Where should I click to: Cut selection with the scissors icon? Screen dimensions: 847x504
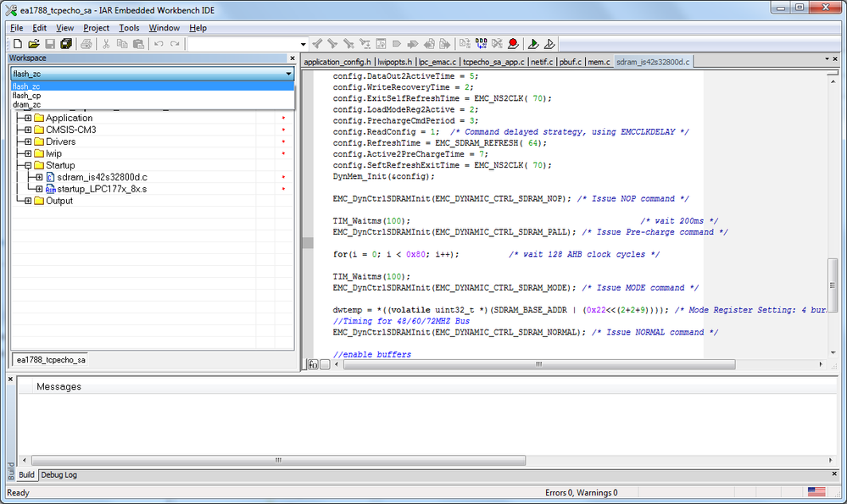106,44
